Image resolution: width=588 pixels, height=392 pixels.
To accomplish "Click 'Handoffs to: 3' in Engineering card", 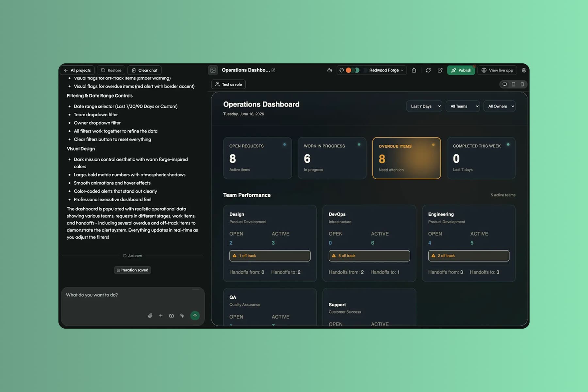I will pos(484,272).
